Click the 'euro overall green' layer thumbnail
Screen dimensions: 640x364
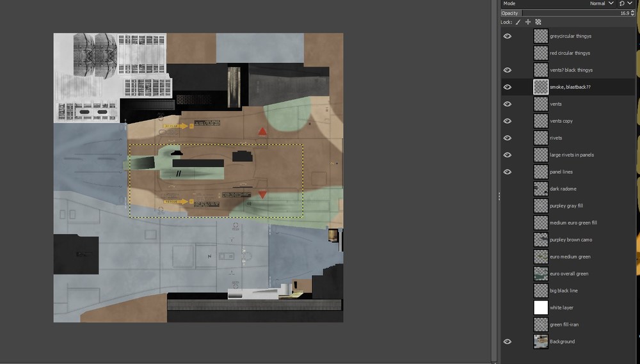click(541, 274)
